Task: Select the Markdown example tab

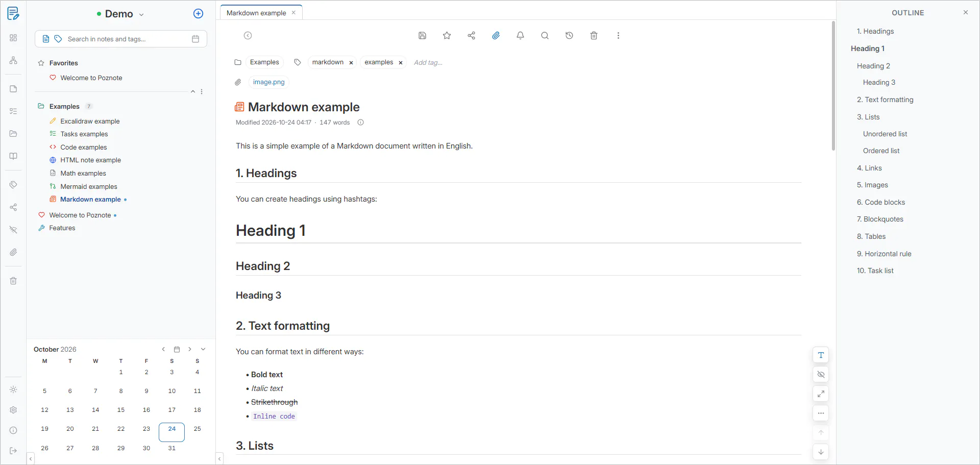Action: coord(256,13)
